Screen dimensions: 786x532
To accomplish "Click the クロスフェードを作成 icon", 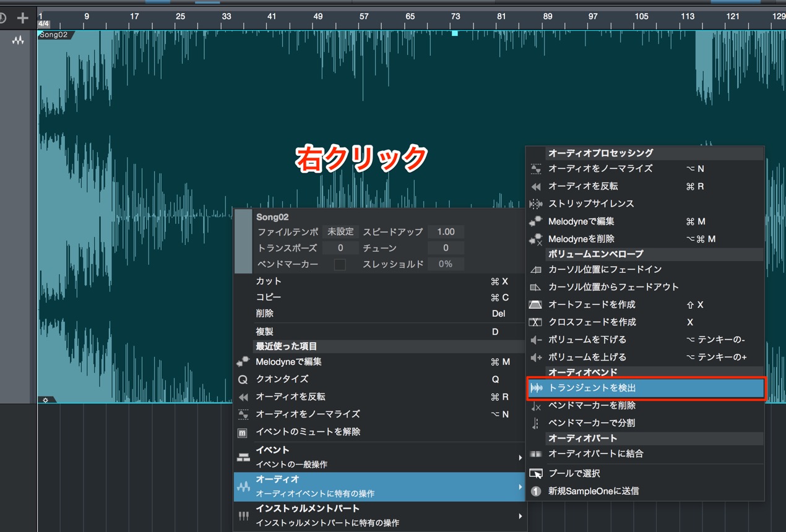I will click(x=536, y=322).
